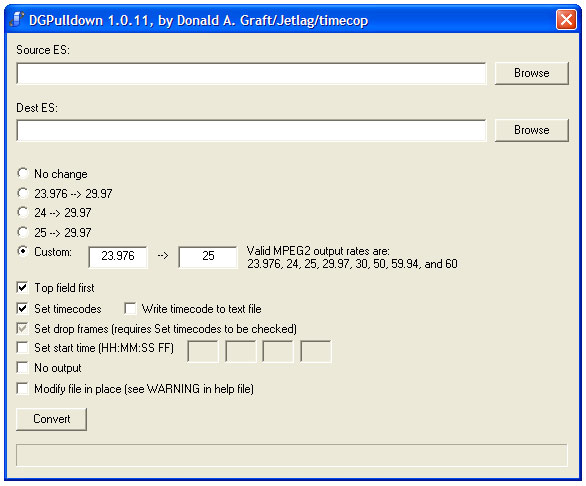
Task: Click the Source ES path field
Action: (252, 73)
